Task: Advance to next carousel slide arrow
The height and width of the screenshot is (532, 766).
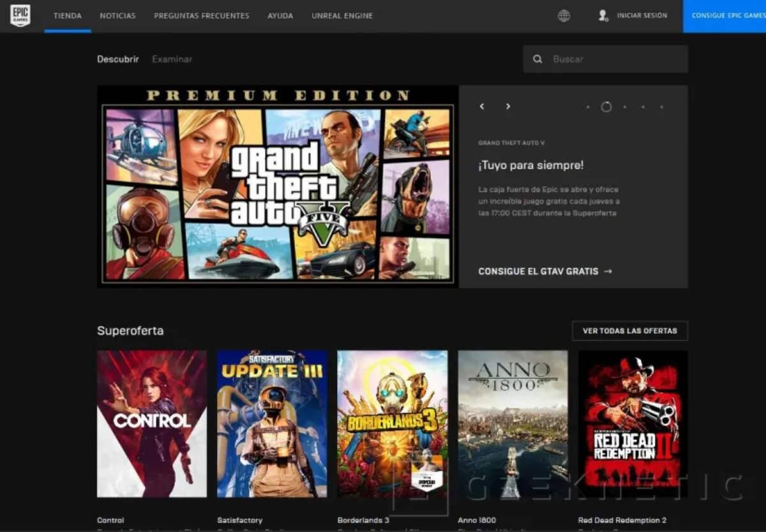Action: point(508,107)
